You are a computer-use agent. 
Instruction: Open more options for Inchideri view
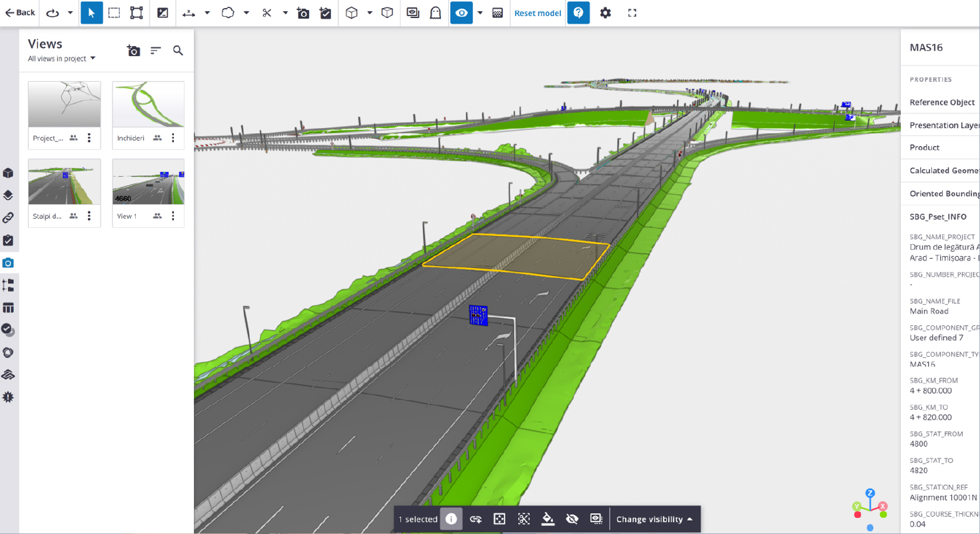pos(173,138)
